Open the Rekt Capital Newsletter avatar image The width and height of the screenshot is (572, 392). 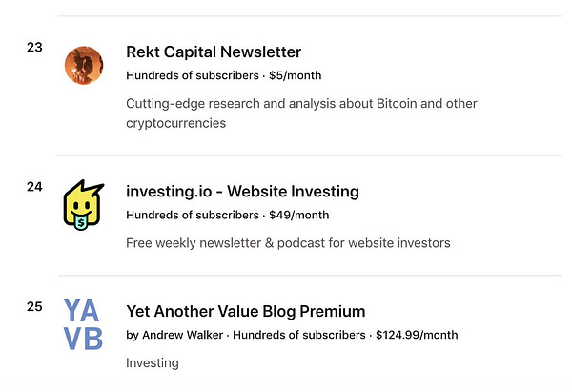click(x=84, y=65)
